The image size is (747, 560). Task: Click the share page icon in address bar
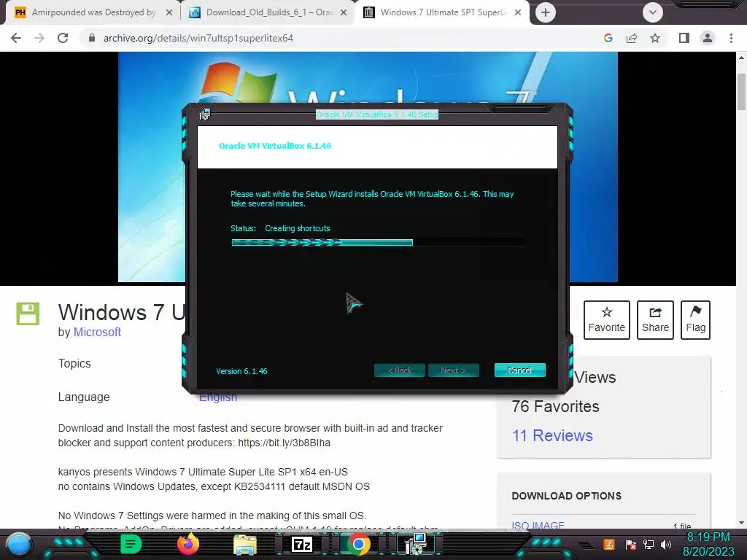(x=632, y=38)
